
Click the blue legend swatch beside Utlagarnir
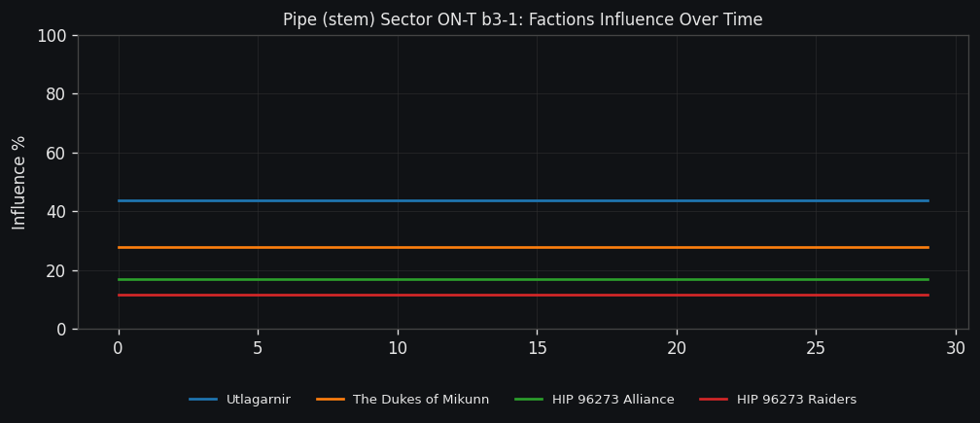click(x=203, y=400)
